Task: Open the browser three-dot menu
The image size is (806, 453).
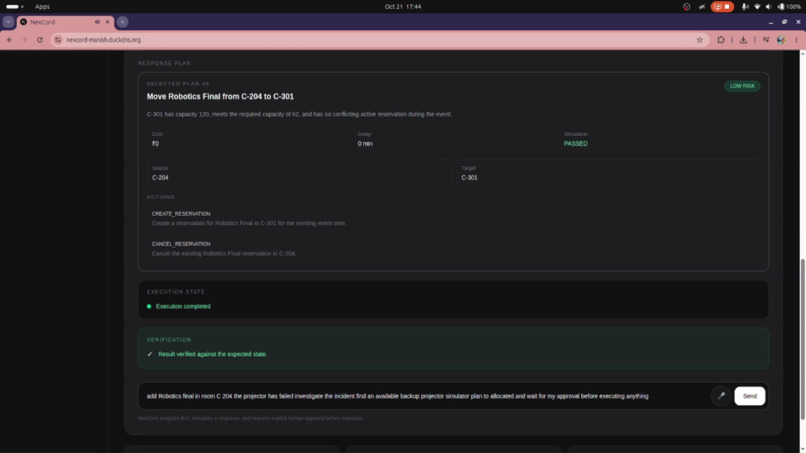Action: [x=796, y=40]
